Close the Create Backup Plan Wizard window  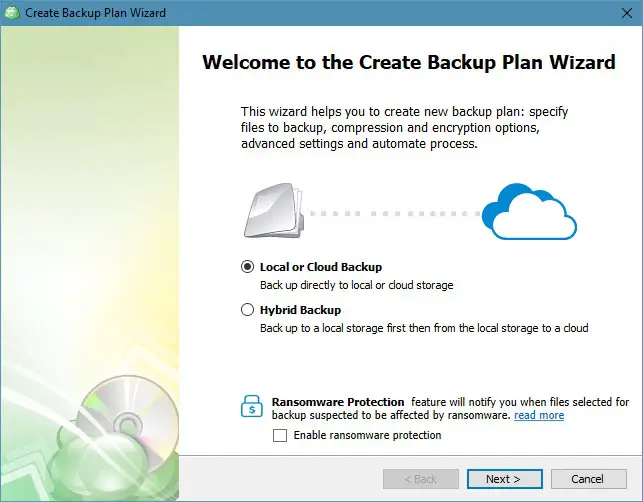pyautogui.click(x=619, y=13)
